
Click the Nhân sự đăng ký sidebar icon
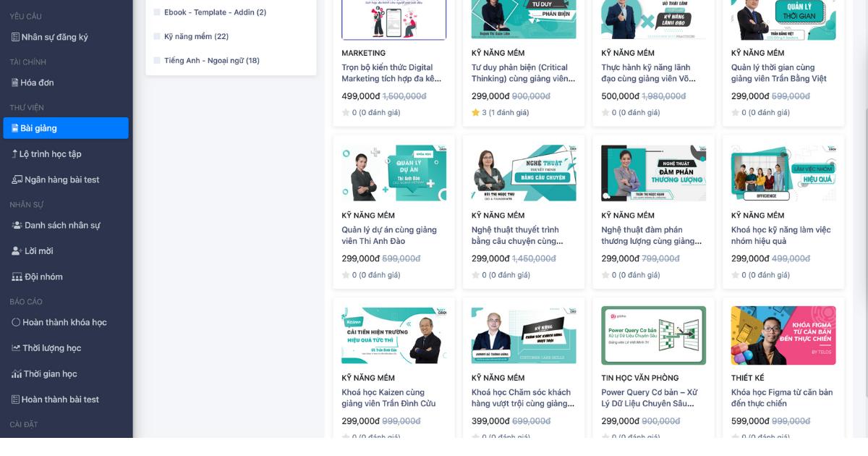[15, 37]
